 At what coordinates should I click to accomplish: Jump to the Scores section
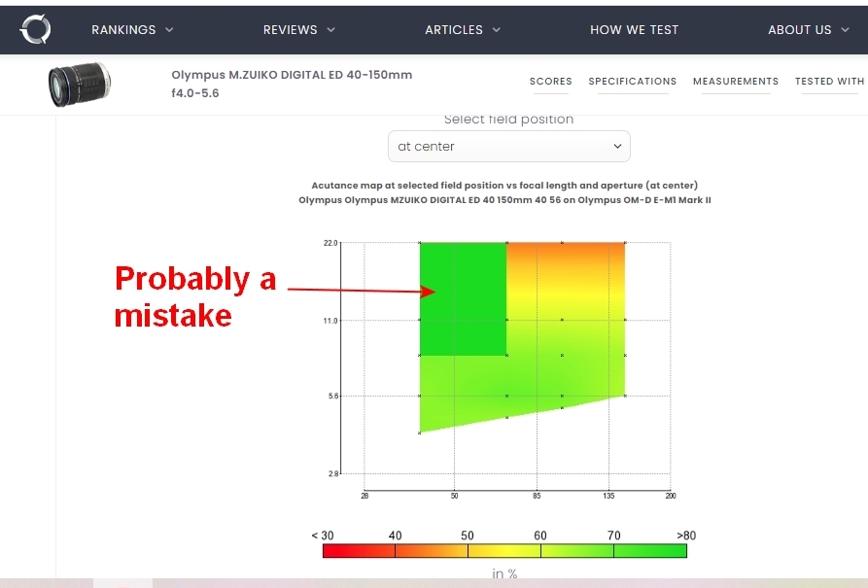pyautogui.click(x=550, y=82)
